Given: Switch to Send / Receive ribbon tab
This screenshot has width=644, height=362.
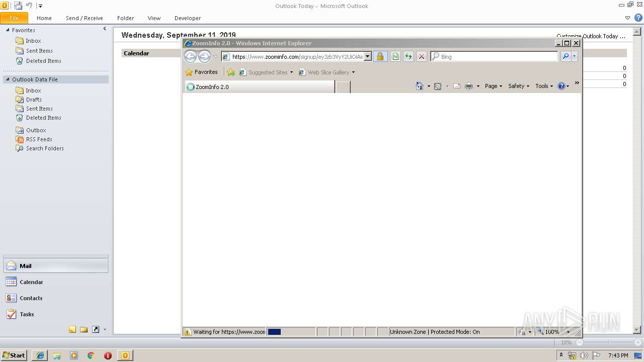Looking at the screenshot, I should (x=85, y=18).
